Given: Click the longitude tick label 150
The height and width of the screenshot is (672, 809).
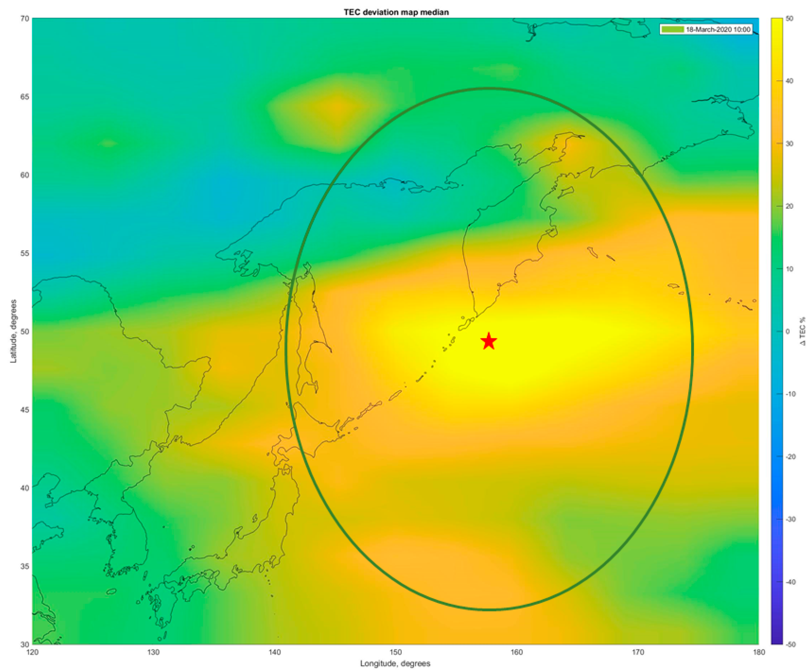Looking at the screenshot, I should (396, 652).
